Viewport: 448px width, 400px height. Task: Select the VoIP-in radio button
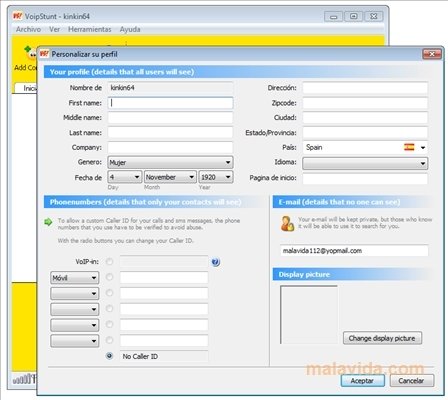pyautogui.click(x=109, y=262)
